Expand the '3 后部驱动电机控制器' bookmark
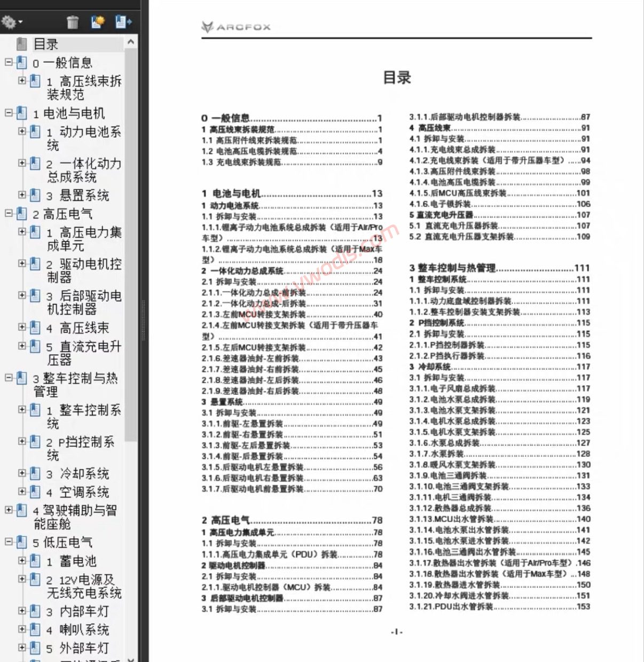 22,295
